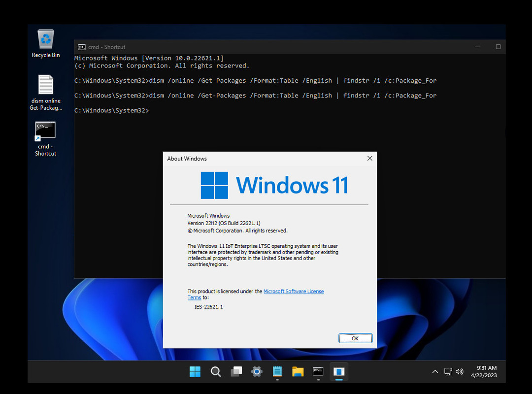Viewport: 532px width, 394px height.
Task: Click the second dism /online command line
Action: point(256,96)
